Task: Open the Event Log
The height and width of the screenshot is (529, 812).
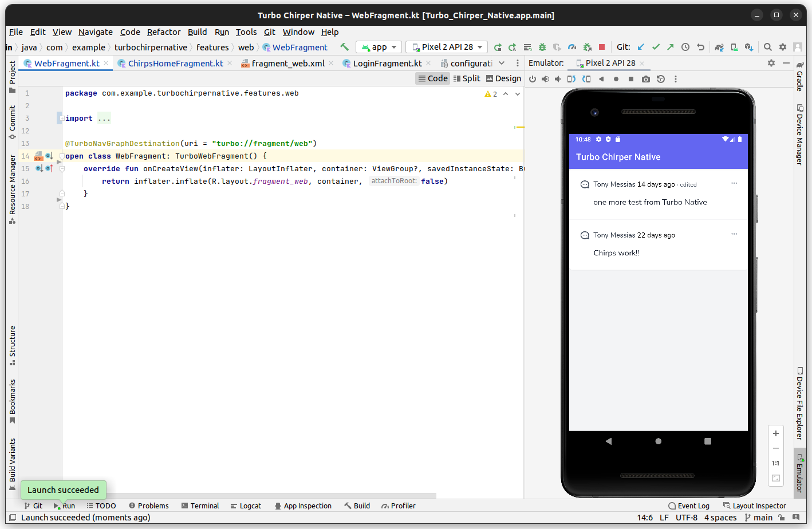Action: pyautogui.click(x=689, y=506)
